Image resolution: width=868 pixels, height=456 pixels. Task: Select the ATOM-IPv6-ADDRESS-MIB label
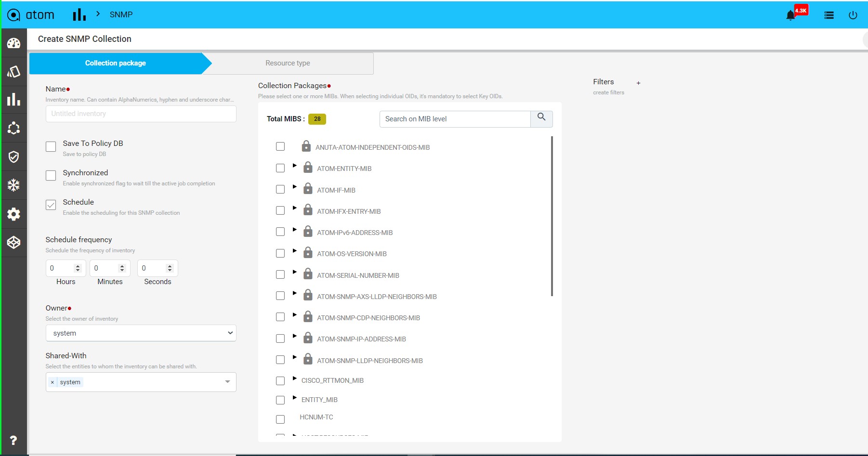tap(355, 233)
